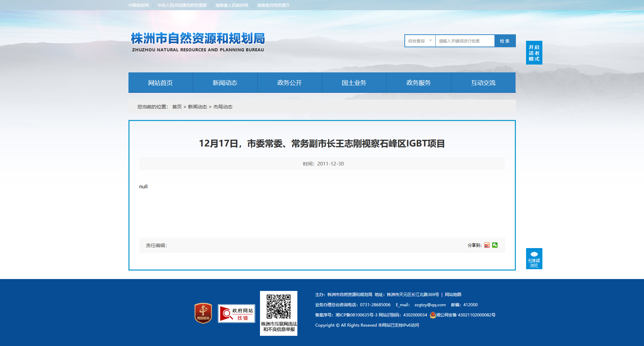
Task: Go to 网站首页 nav item
Action: [x=160, y=83]
